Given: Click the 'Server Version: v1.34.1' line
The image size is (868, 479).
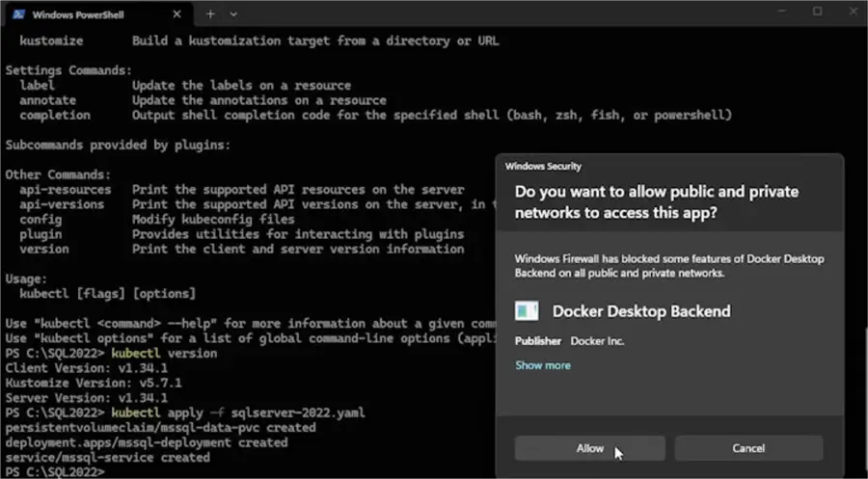Looking at the screenshot, I should [x=87, y=398].
